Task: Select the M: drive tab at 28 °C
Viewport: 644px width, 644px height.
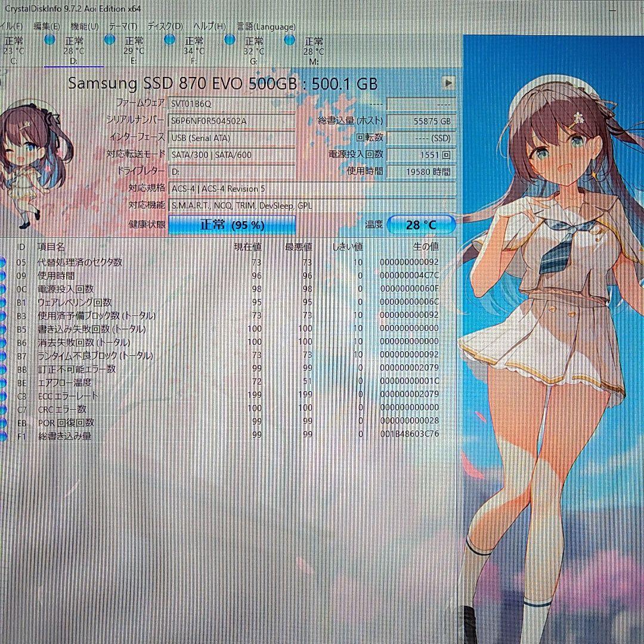Action: click(314, 51)
